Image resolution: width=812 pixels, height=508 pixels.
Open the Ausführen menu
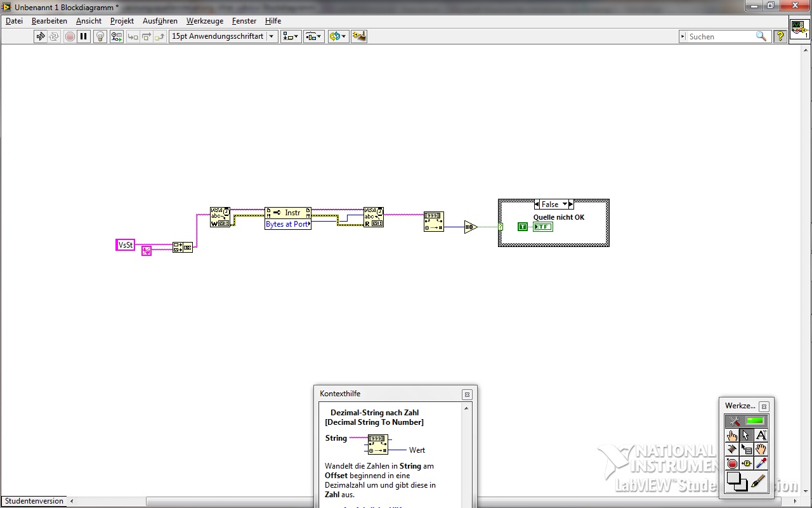160,21
